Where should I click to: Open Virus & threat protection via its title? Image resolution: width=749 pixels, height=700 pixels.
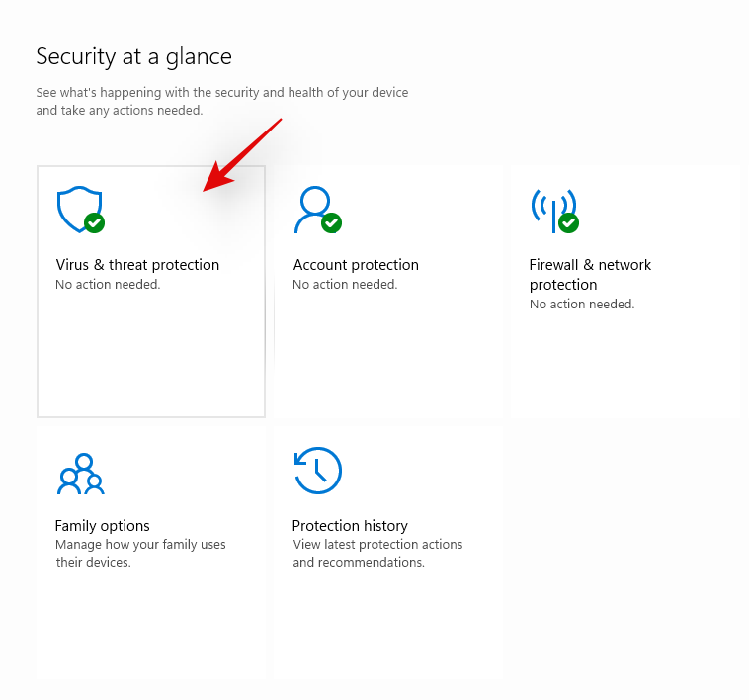point(137,265)
